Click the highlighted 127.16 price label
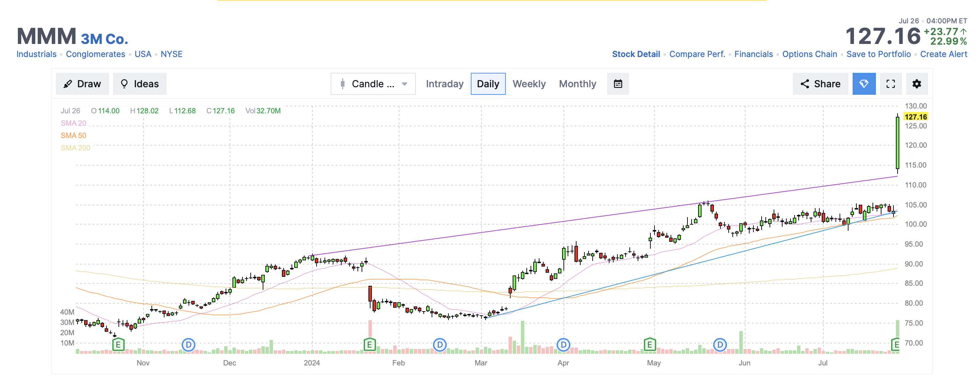Viewport: 980px width, 384px height. pyautogui.click(x=915, y=116)
